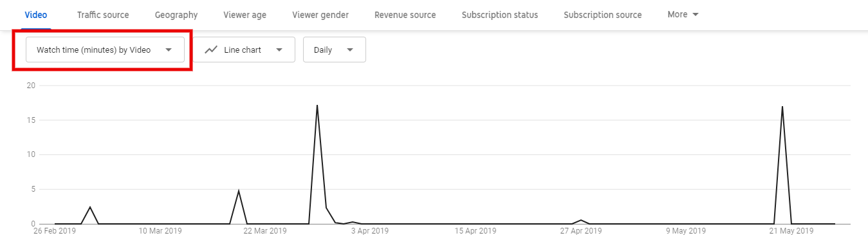868x249 pixels.
Task: Open the Viewer age tab
Action: pos(245,15)
